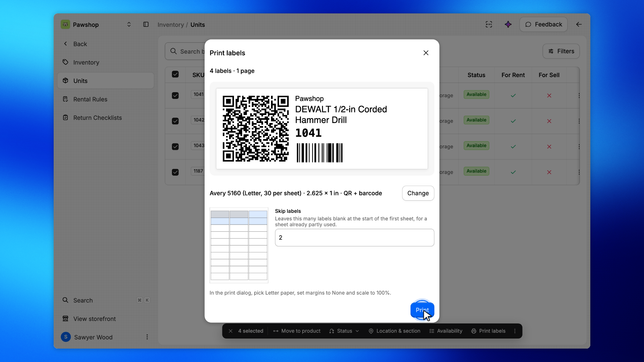
Task: Click Print labels in the action bar
Action: point(488,331)
